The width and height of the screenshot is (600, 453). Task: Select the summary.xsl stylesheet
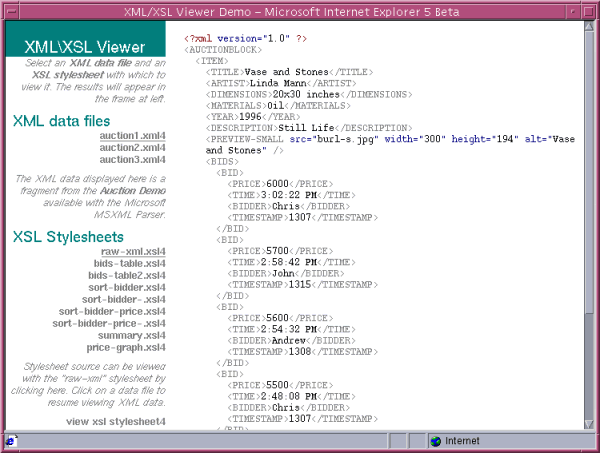click(x=132, y=336)
